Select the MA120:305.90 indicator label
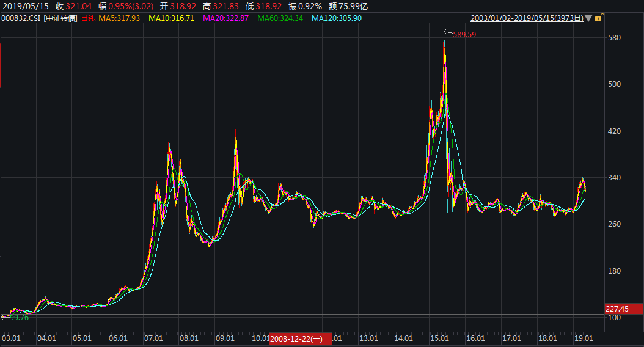 pos(337,18)
